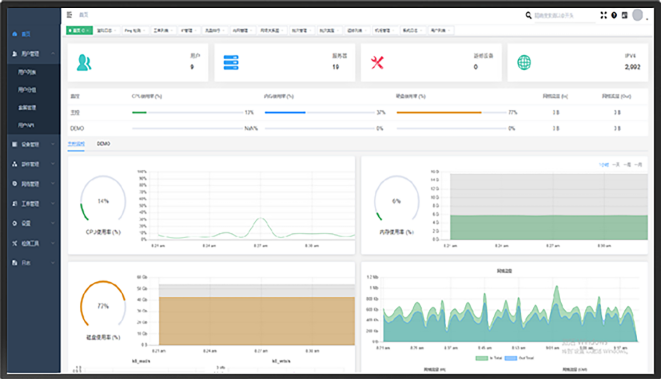Expand the 检测工具 menu arrow
661x379 pixels.
53,243
